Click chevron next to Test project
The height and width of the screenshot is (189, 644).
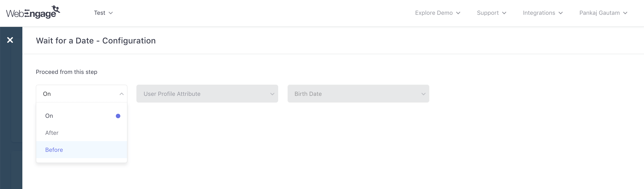[111, 13]
